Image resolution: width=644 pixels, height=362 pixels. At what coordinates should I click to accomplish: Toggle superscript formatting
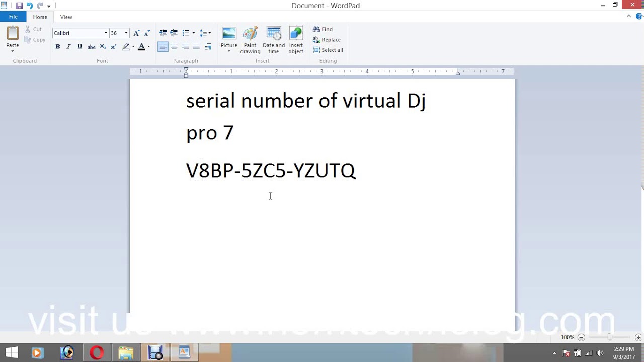[114, 47]
